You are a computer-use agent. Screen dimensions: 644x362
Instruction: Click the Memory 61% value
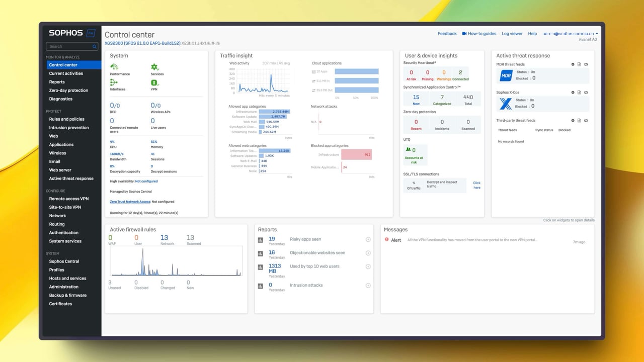[154, 142]
